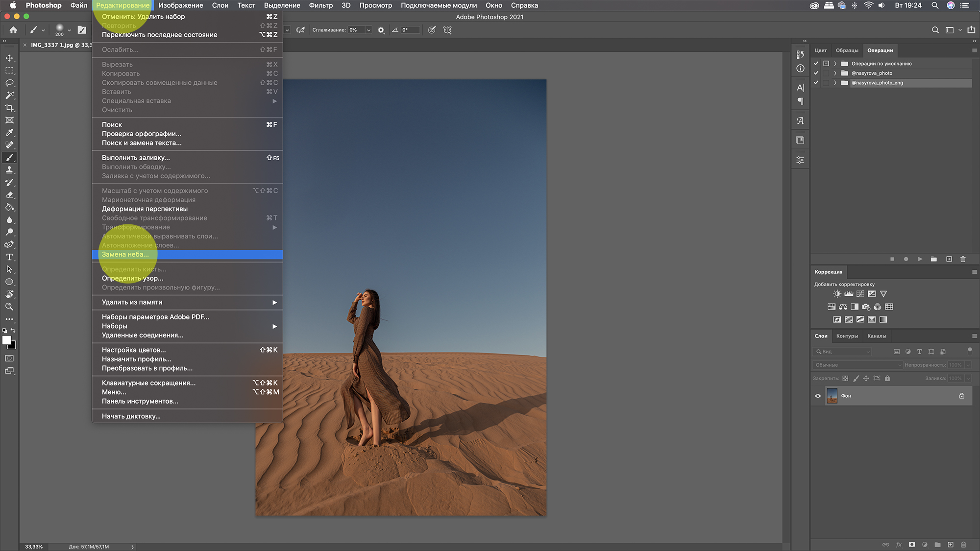Switch to the Каналы tab

[x=876, y=335]
